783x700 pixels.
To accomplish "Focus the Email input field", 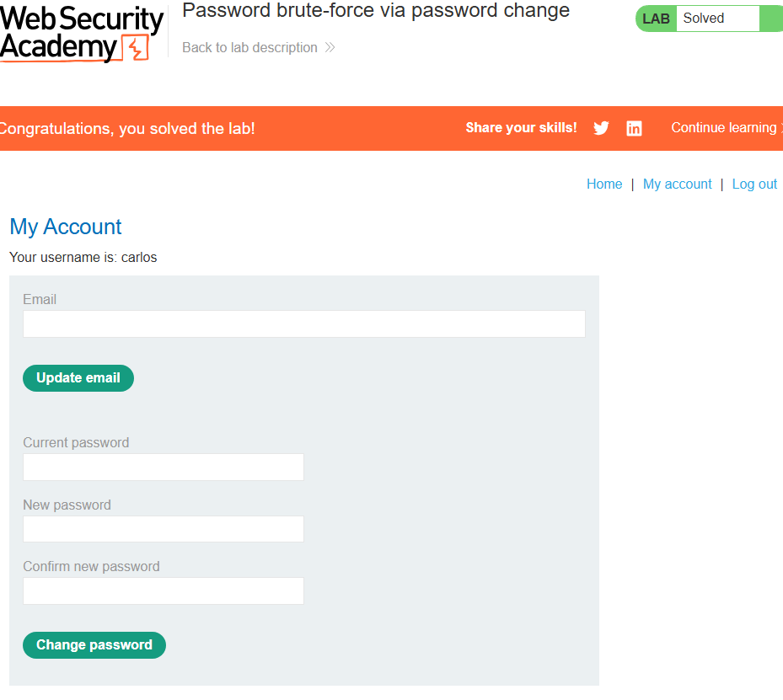I will [304, 323].
